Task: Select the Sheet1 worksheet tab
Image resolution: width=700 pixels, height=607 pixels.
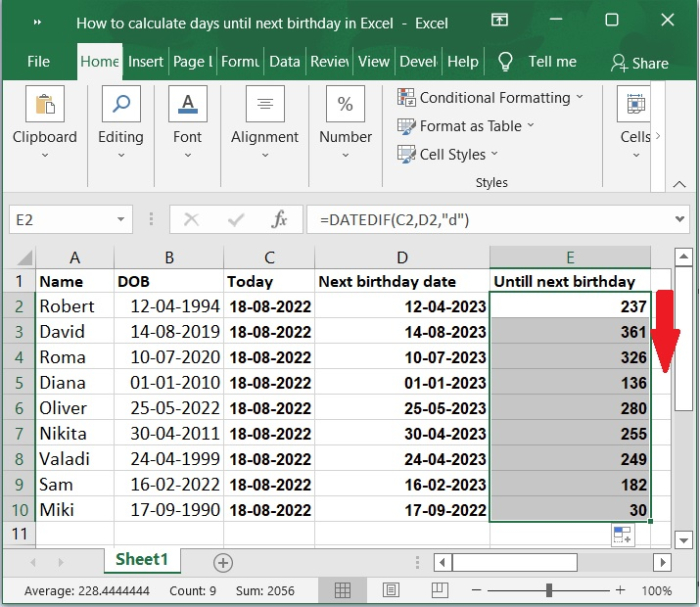Action: point(142,560)
